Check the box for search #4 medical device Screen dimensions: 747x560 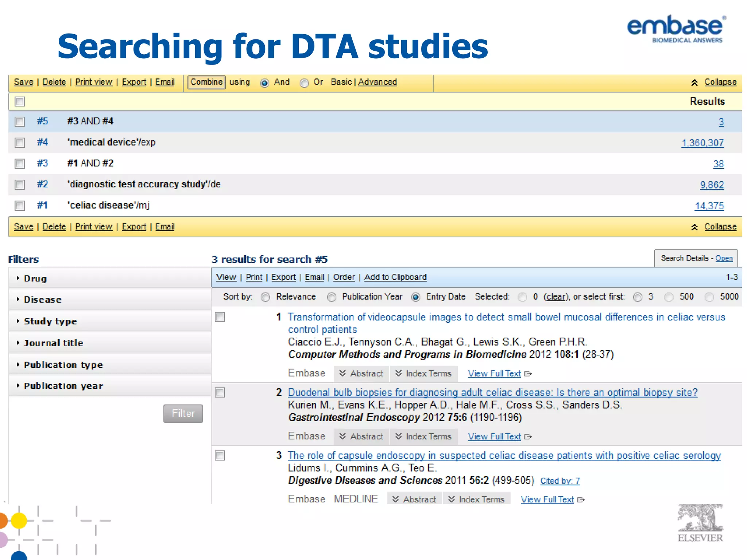pyautogui.click(x=20, y=143)
